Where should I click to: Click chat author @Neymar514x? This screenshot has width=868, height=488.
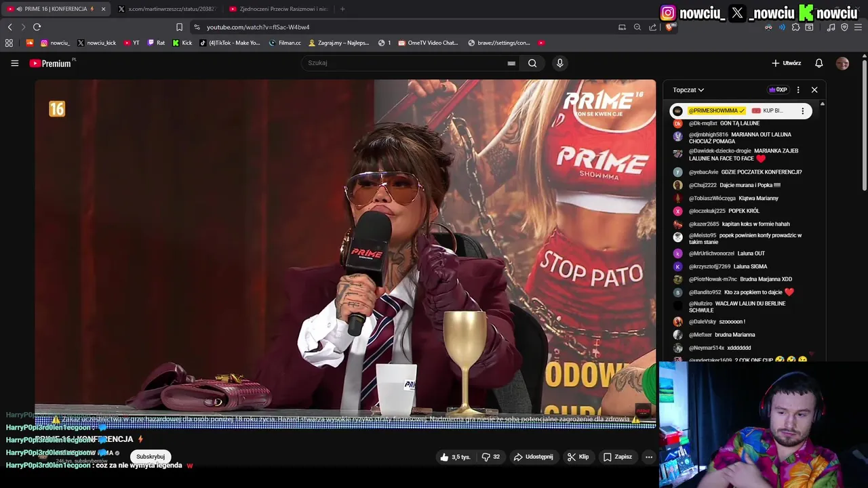pos(707,348)
